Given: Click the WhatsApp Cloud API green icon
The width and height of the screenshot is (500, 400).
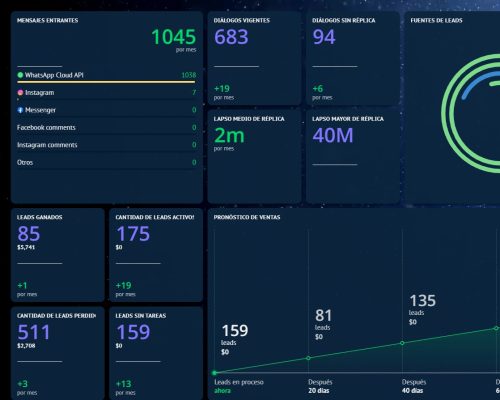Looking at the screenshot, I should click(x=20, y=75).
